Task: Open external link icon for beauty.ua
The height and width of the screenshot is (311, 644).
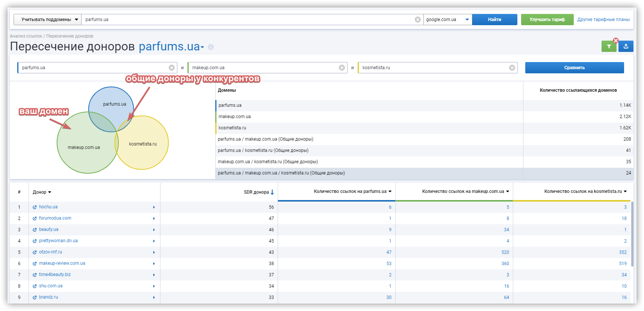Action: (x=35, y=230)
